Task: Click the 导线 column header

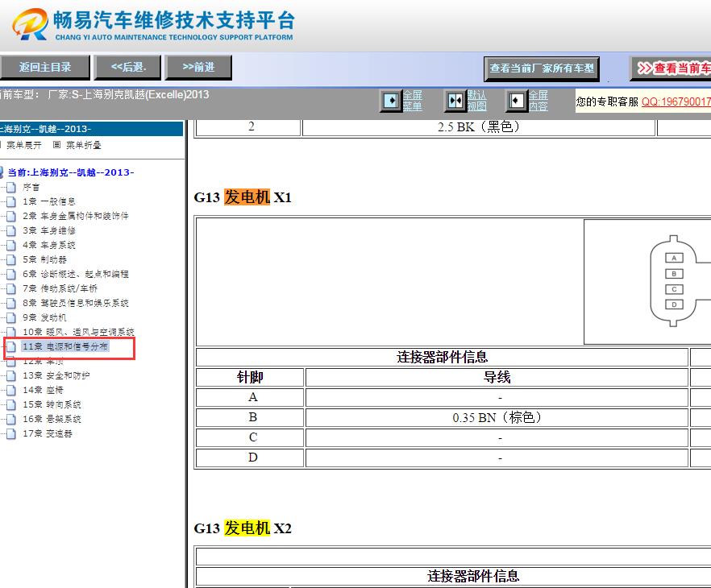Action: (497, 377)
